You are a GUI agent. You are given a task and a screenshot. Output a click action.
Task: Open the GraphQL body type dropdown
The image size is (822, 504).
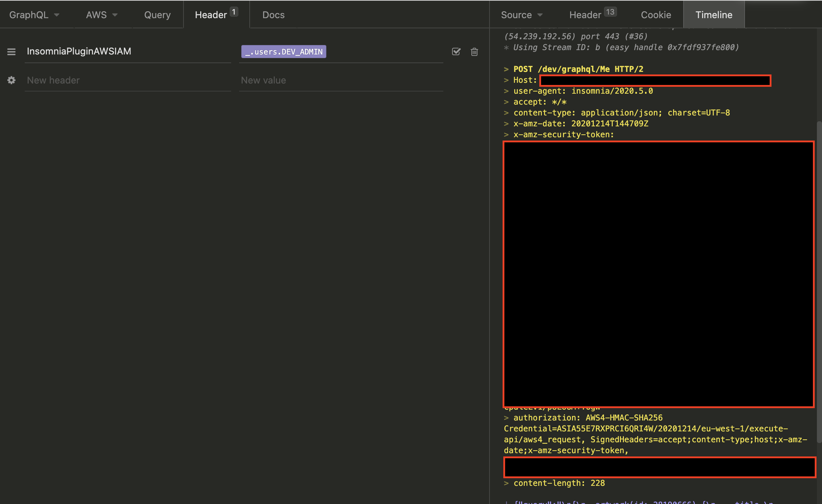[x=34, y=15]
